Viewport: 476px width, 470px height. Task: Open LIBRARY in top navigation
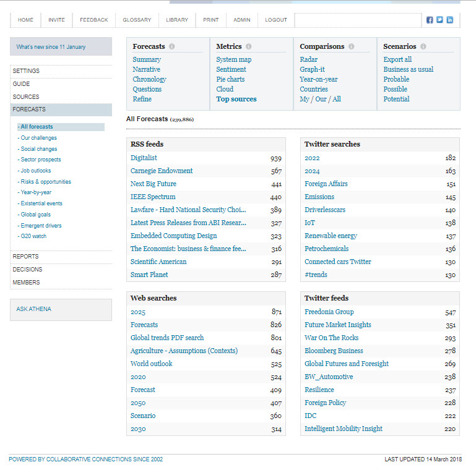click(177, 20)
